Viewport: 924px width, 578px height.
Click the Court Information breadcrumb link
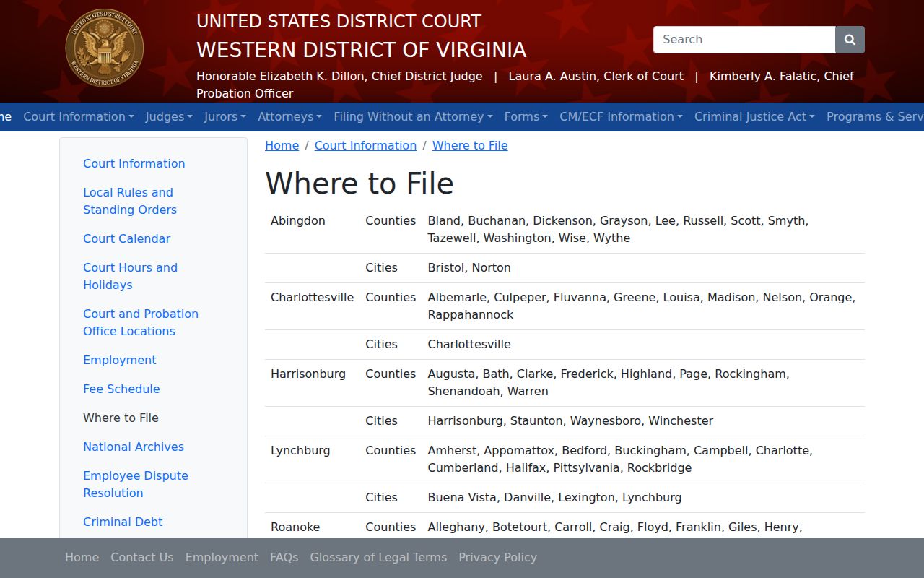(365, 145)
